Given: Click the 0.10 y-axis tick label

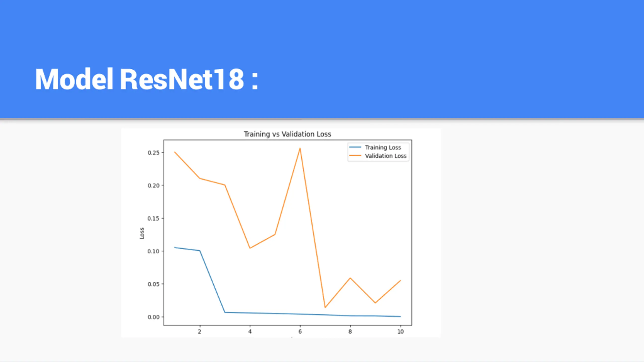Looking at the screenshot, I should point(153,251).
